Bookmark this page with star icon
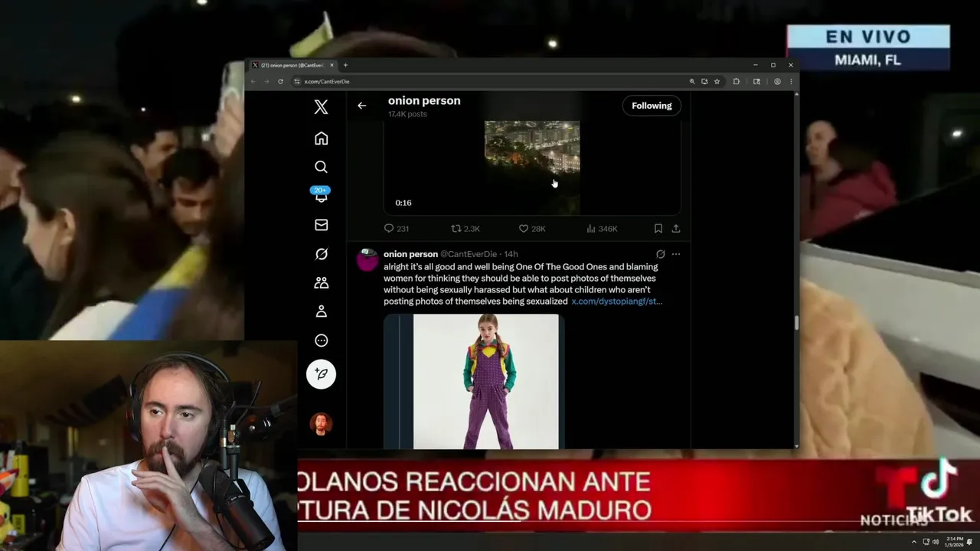Image resolution: width=980 pixels, height=551 pixels. coord(717,81)
